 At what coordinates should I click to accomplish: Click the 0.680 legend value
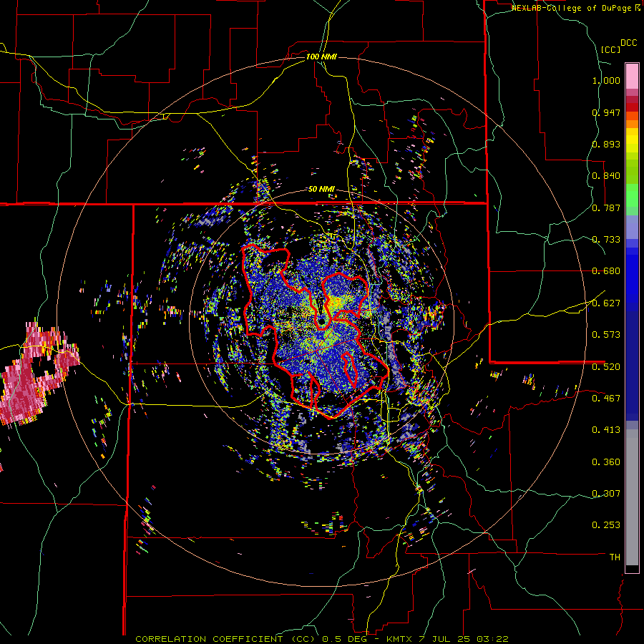point(606,271)
